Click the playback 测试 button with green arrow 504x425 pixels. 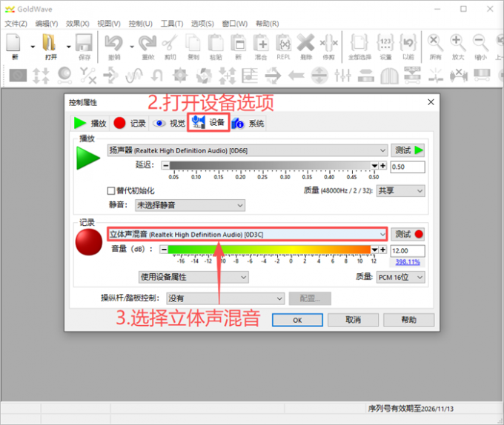(408, 150)
